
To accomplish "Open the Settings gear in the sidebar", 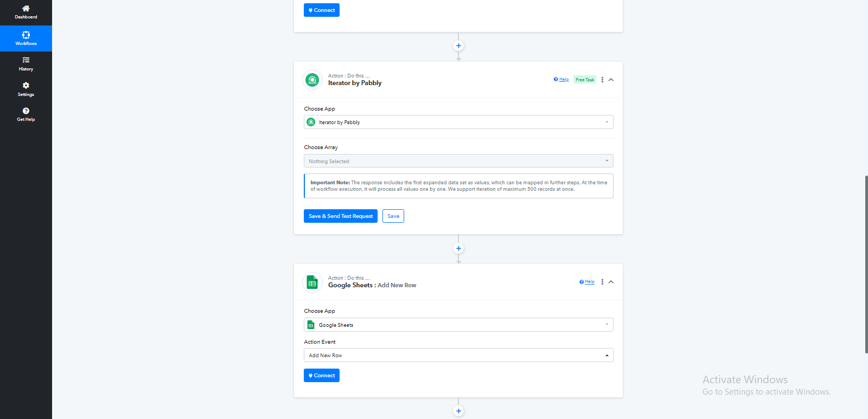I will tap(26, 86).
